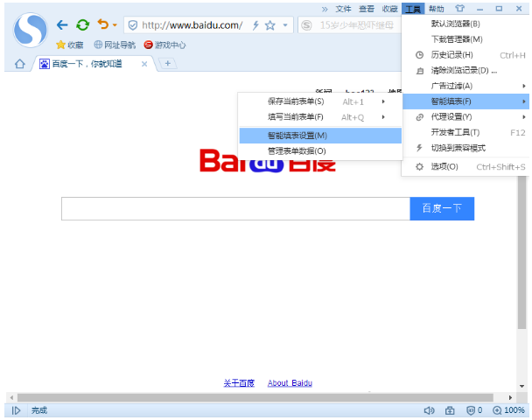Open the 网址导航 bookmark
Viewport: 532px width, 420px height.
point(115,45)
